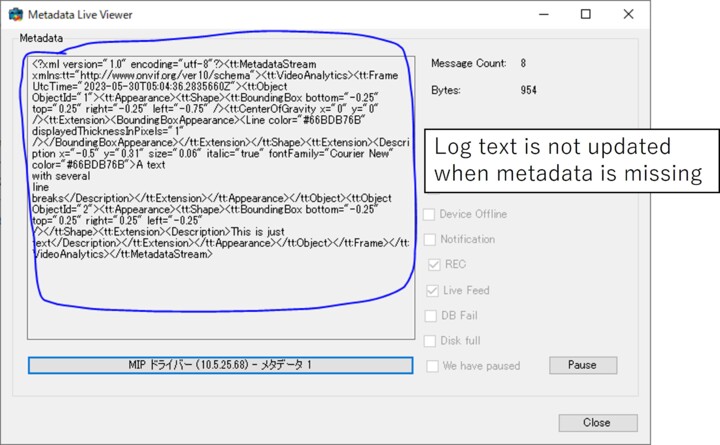Check the We have paused checkbox
The width and height of the screenshot is (720, 445).
click(433, 366)
